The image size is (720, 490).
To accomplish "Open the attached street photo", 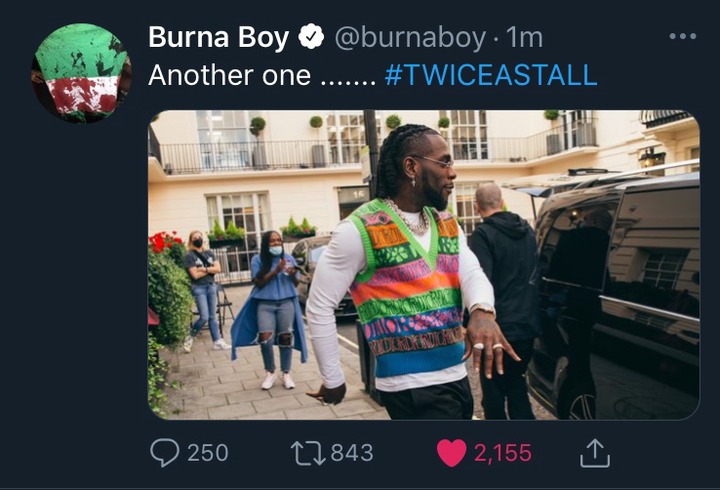I will point(424,265).
